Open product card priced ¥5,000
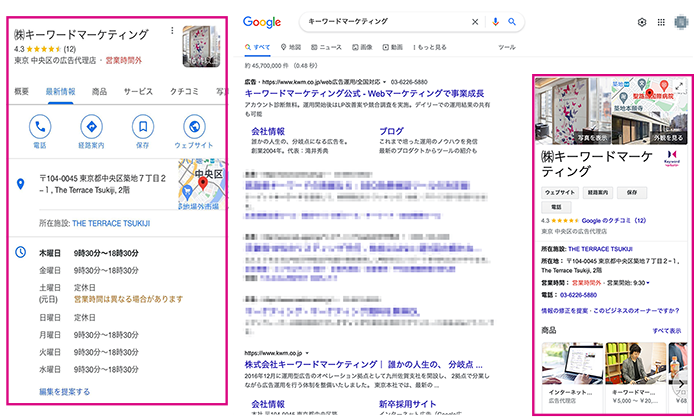Viewport: 700px width, 420px height. pos(636,374)
